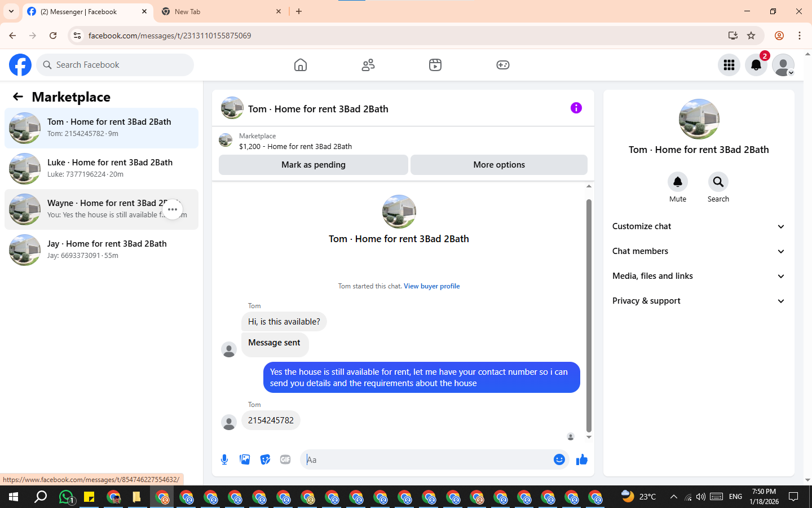The height and width of the screenshot is (508, 812).
Task: Open Windows taskbar search
Action: (x=41, y=497)
